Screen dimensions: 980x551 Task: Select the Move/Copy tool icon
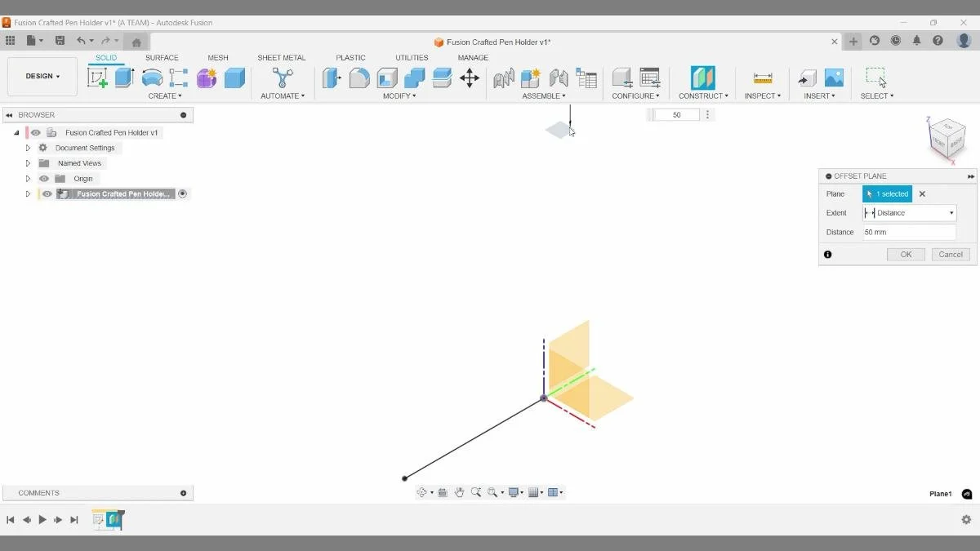(469, 78)
